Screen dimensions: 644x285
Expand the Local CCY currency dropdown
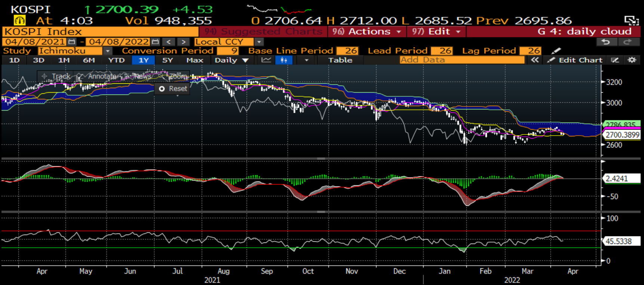pyautogui.click(x=259, y=42)
